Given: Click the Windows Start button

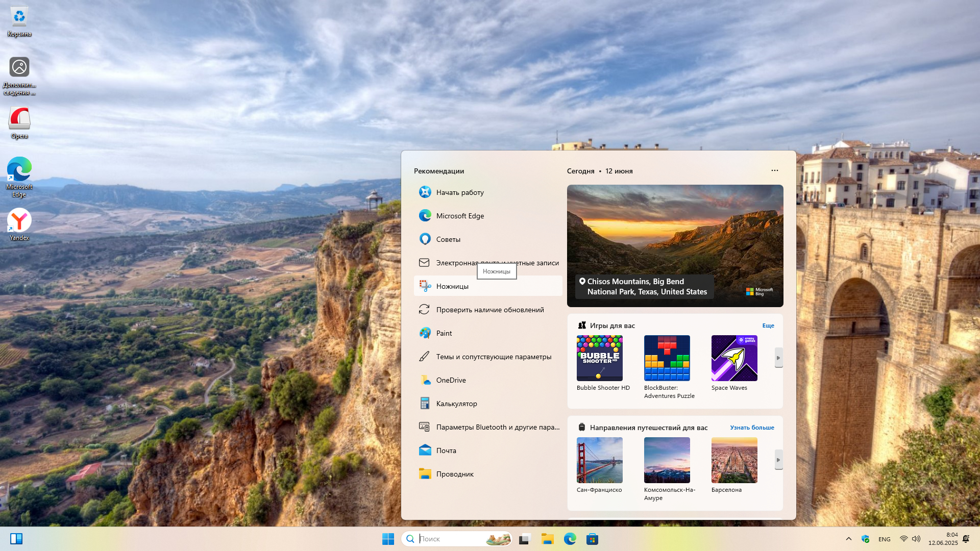Looking at the screenshot, I should click(x=388, y=539).
